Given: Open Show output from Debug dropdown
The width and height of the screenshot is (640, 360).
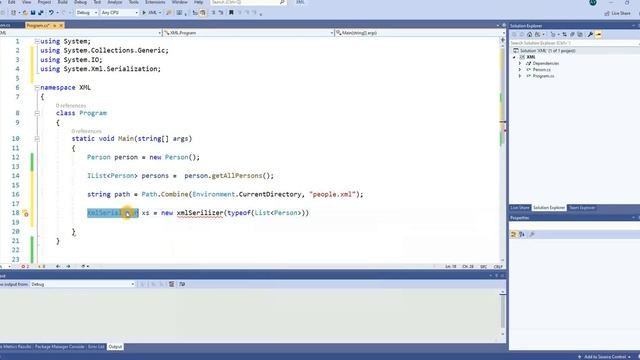Looking at the screenshot, I should (x=82, y=284).
